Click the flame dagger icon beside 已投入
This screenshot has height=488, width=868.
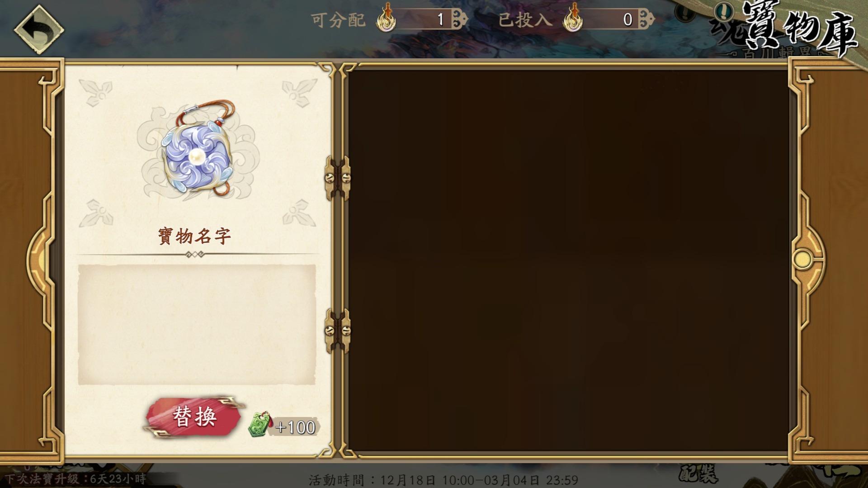573,18
